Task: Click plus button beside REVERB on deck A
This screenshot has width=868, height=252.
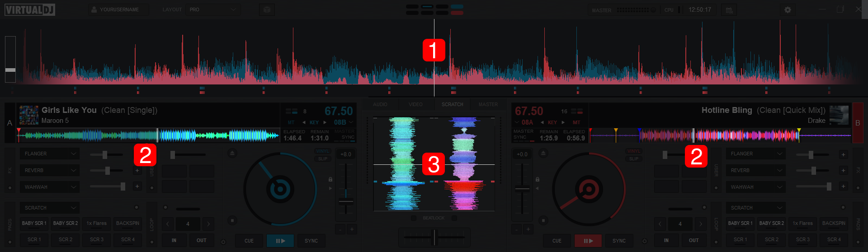Action: pyautogui.click(x=137, y=170)
